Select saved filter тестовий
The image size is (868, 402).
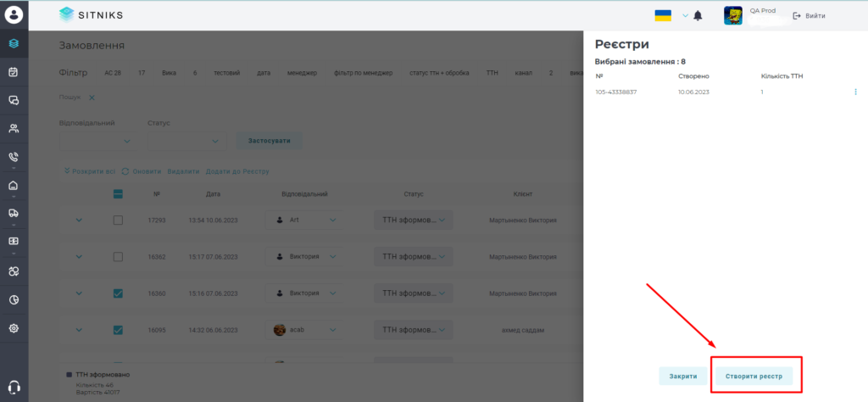(x=227, y=73)
